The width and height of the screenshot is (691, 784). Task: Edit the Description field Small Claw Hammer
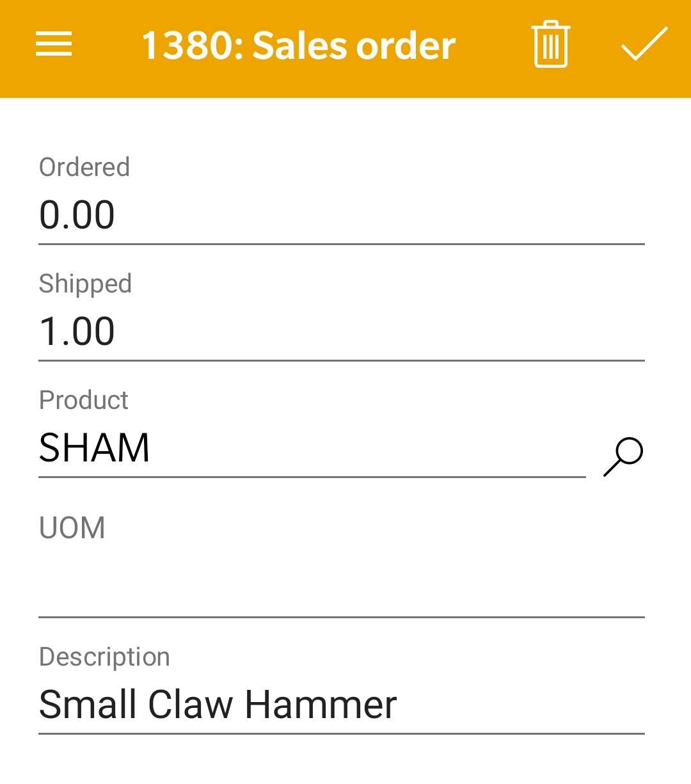pyautogui.click(x=342, y=705)
